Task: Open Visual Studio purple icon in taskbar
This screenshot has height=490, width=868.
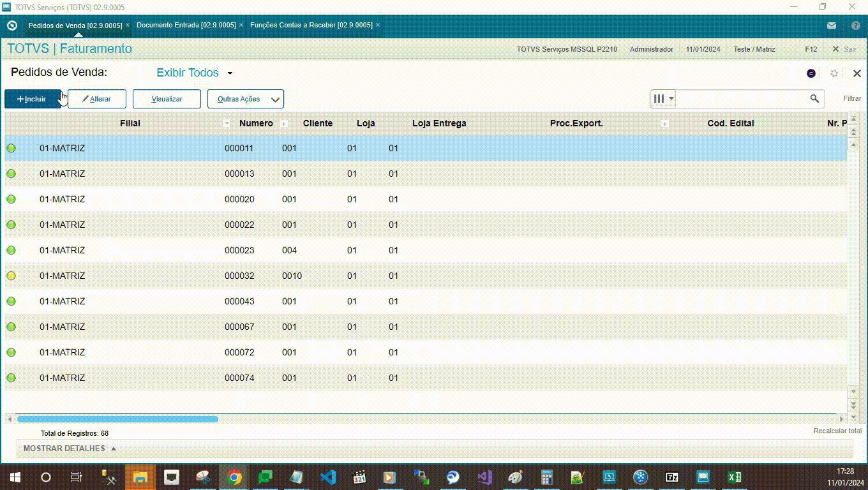Action: click(x=484, y=477)
